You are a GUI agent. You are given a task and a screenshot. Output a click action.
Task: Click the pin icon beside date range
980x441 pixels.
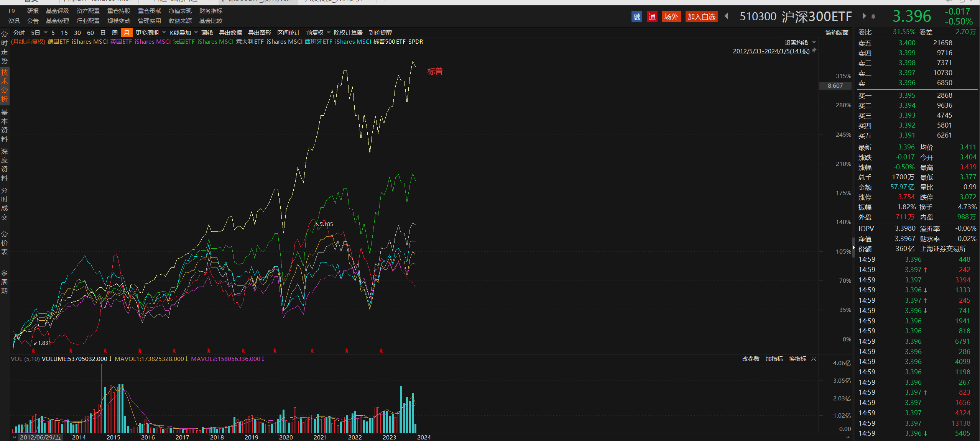pyautogui.click(x=814, y=51)
